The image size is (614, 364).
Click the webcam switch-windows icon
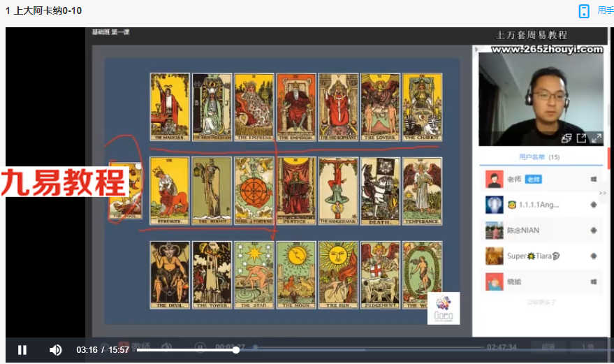point(567,138)
